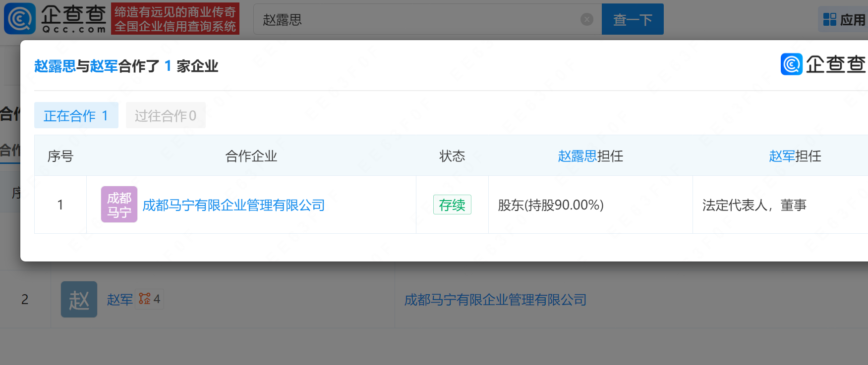Open 赵露思 link in dialog title
This screenshot has height=365, width=868.
pyautogui.click(x=55, y=66)
